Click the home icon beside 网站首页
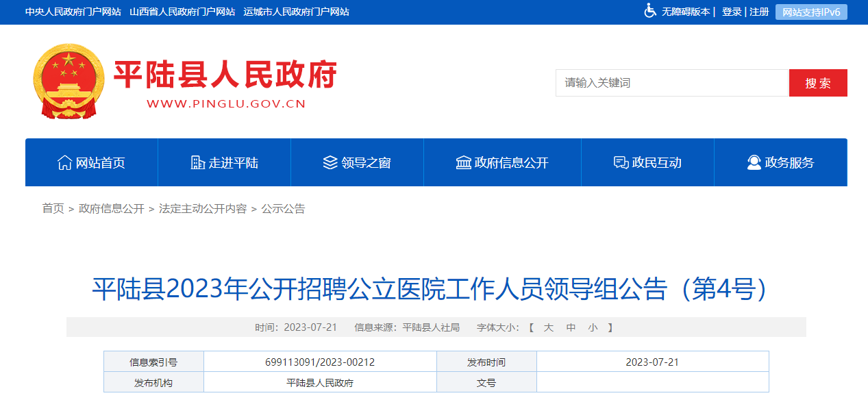 pyautogui.click(x=64, y=163)
